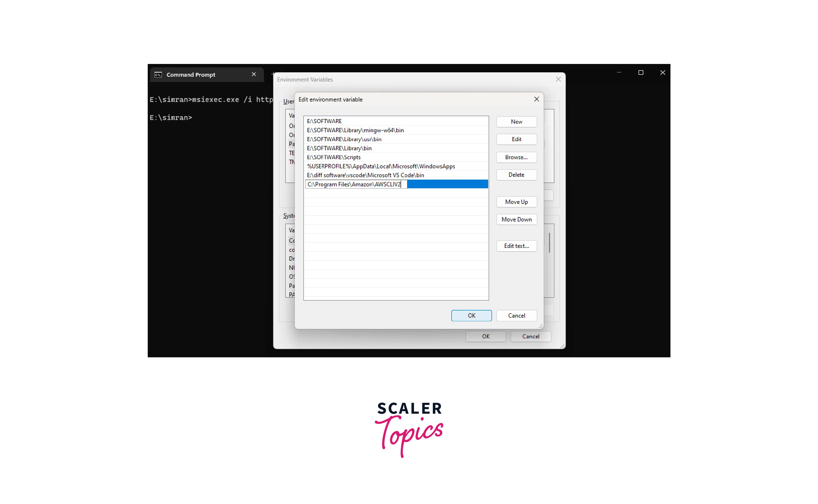Click Edit text to modify paths
The width and height of the screenshot is (818, 504).
516,245
